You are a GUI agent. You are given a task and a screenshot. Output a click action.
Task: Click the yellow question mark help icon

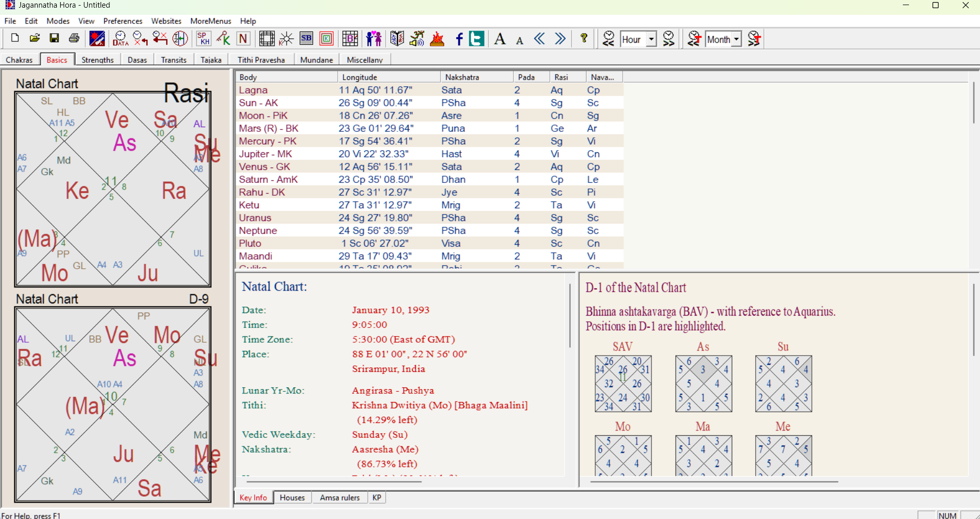[x=584, y=38]
